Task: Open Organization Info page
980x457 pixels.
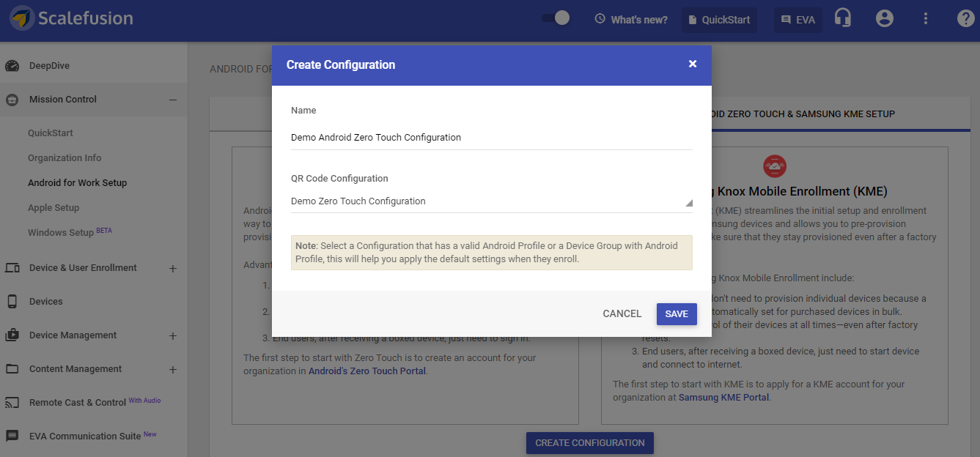Action: coord(65,158)
